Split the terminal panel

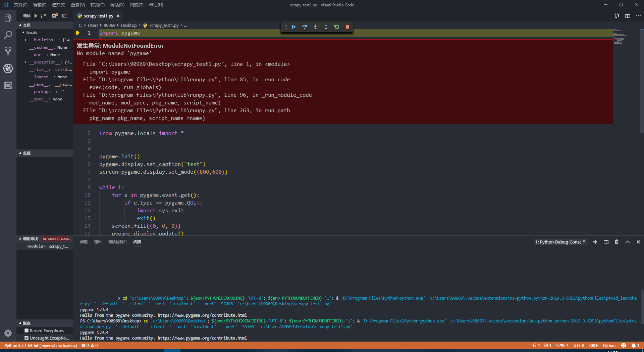pyautogui.click(x=606, y=242)
